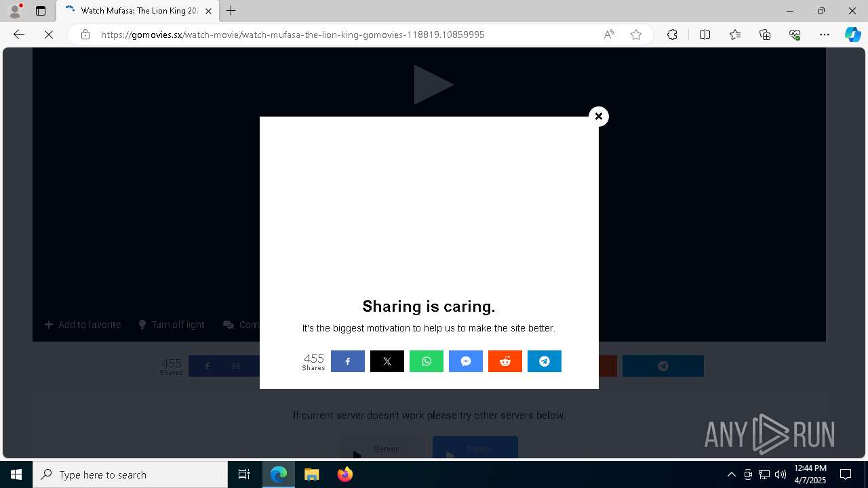View site information lock icon

(85, 35)
